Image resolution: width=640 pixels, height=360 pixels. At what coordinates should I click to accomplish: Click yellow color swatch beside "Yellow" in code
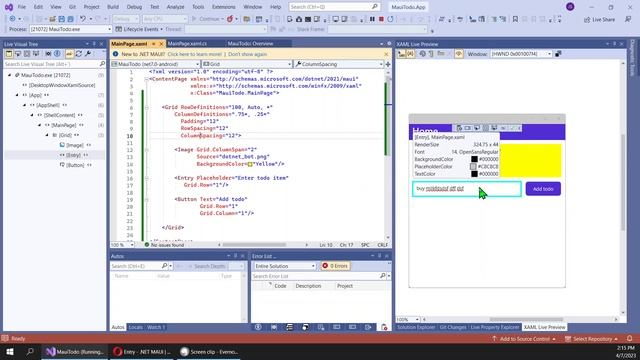pyautogui.click(x=250, y=164)
